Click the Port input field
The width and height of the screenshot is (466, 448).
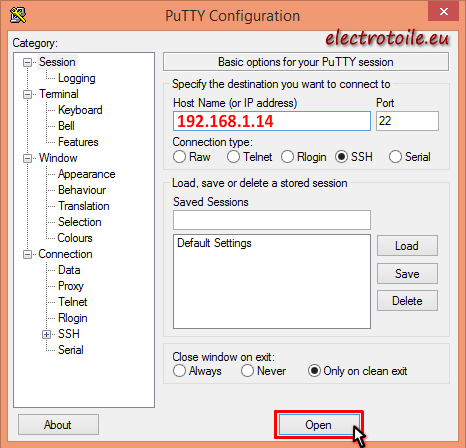tap(407, 121)
